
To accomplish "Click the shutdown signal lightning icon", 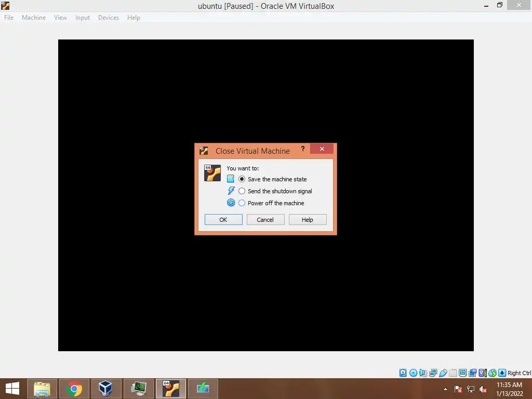I will tap(231, 191).
